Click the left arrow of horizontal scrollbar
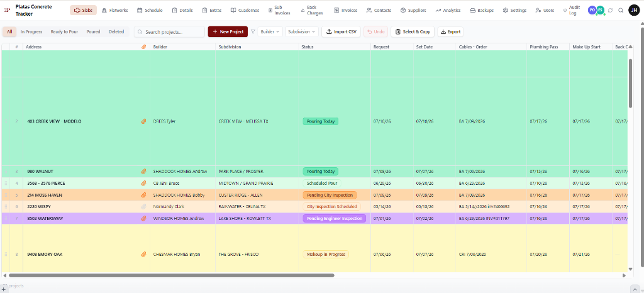This screenshot has width=644, height=293. pyautogui.click(x=4, y=275)
